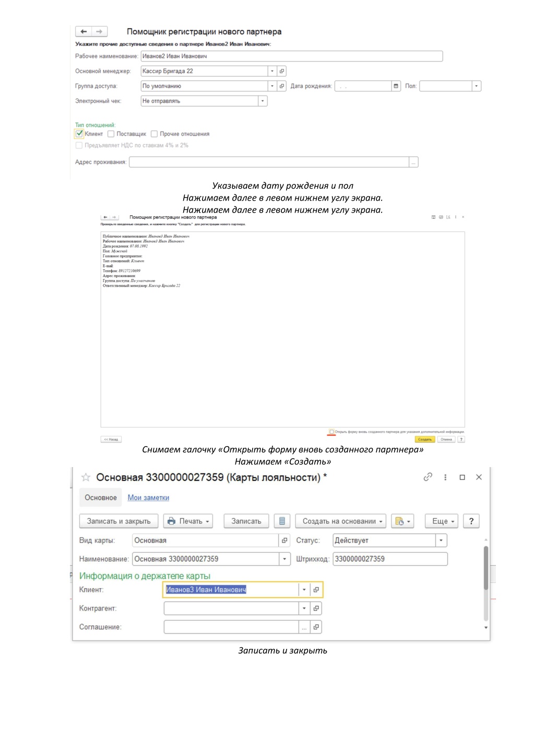Open the three-dot menu of the loyalty card window

445,477
